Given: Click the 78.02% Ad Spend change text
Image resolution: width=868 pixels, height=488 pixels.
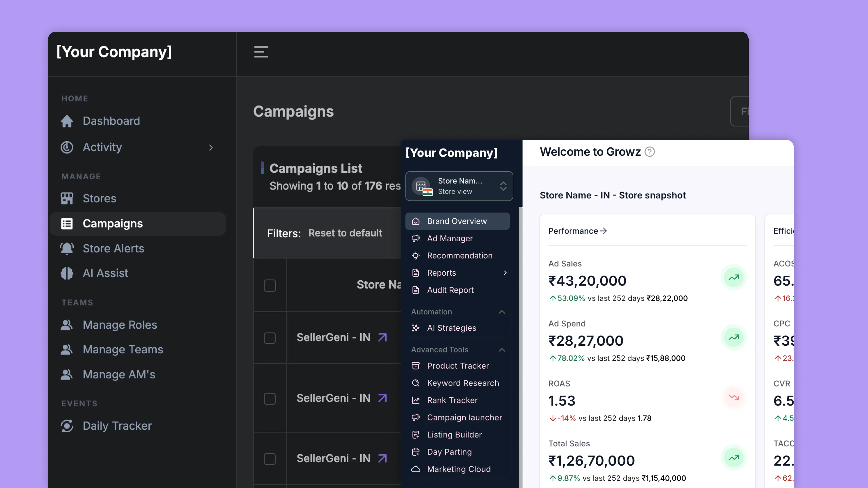Looking at the screenshot, I should pyautogui.click(x=567, y=358).
